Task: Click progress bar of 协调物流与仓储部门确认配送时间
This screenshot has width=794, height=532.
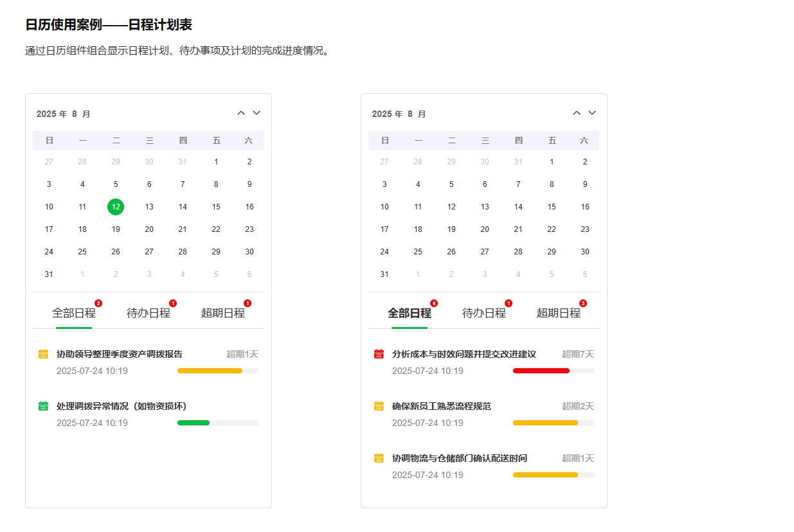Action: click(554, 475)
